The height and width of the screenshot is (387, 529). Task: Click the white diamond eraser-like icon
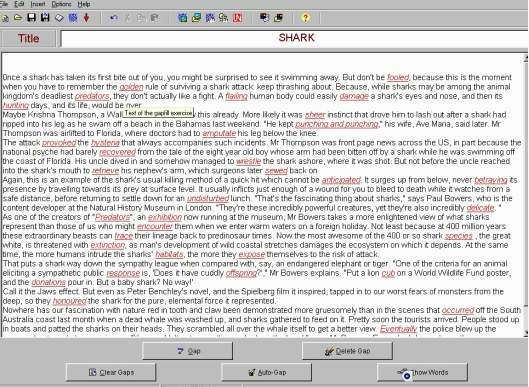59,18
